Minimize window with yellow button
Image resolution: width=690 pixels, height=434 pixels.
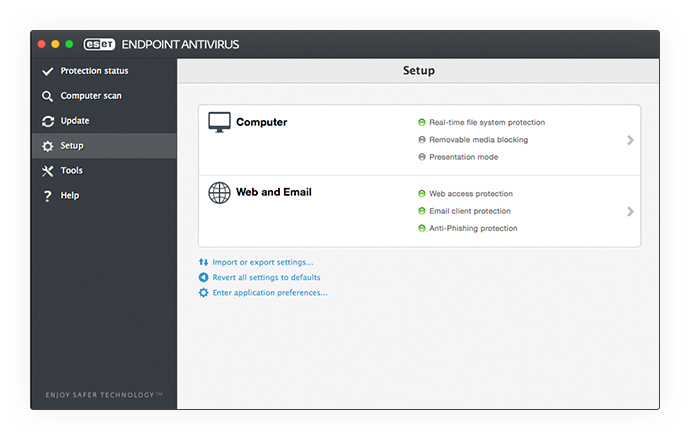click(55, 44)
